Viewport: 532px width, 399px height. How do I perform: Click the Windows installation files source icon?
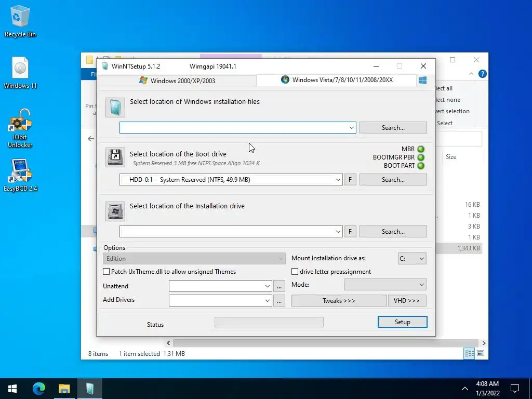click(x=115, y=107)
